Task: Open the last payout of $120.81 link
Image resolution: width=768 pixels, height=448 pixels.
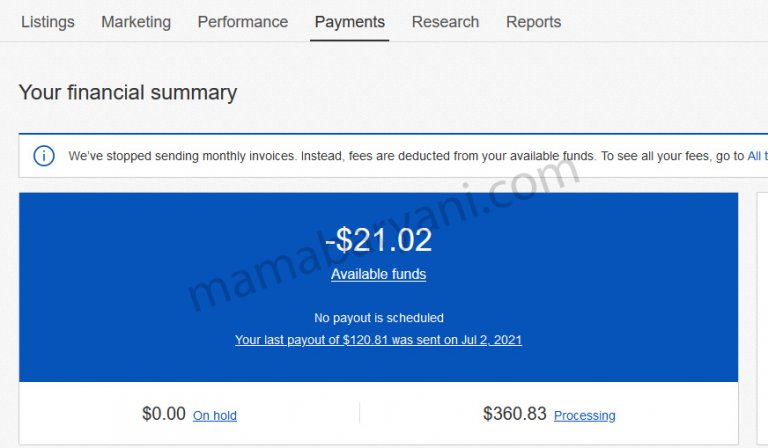Action: point(378,340)
